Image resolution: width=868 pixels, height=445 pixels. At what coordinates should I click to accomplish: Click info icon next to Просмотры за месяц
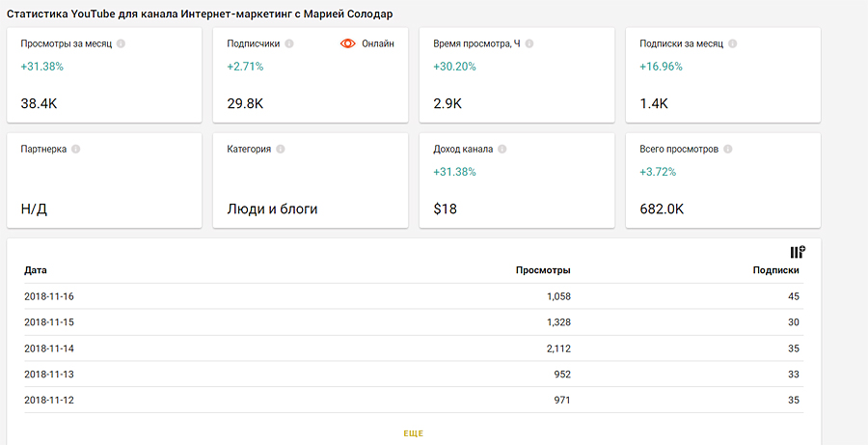point(121,43)
